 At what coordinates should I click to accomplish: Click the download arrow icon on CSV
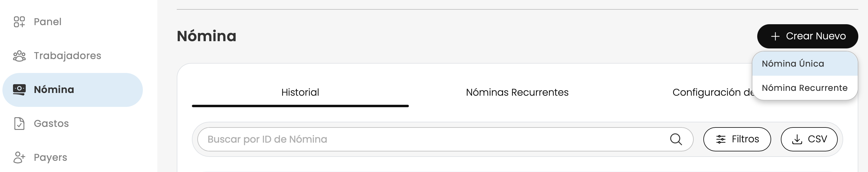pos(797,139)
